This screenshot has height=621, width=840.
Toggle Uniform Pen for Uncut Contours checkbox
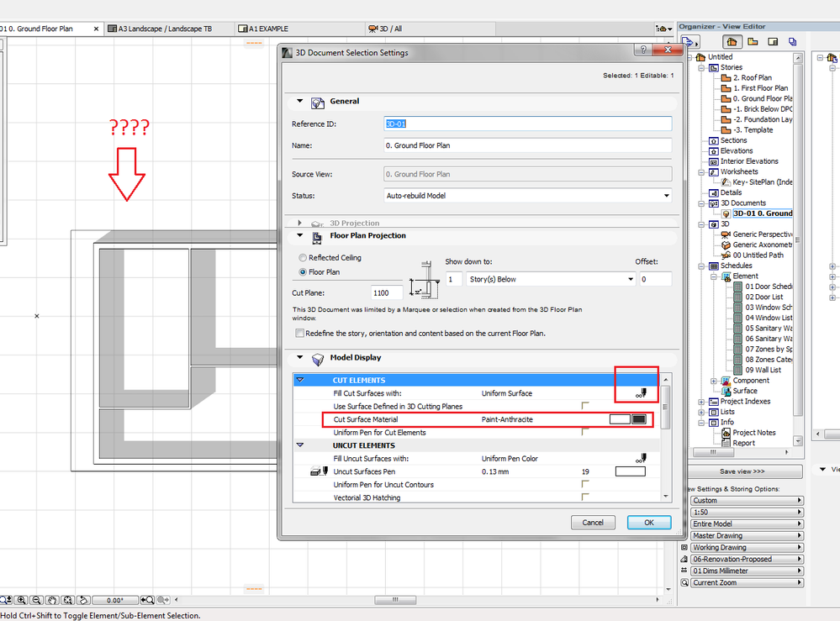585,484
